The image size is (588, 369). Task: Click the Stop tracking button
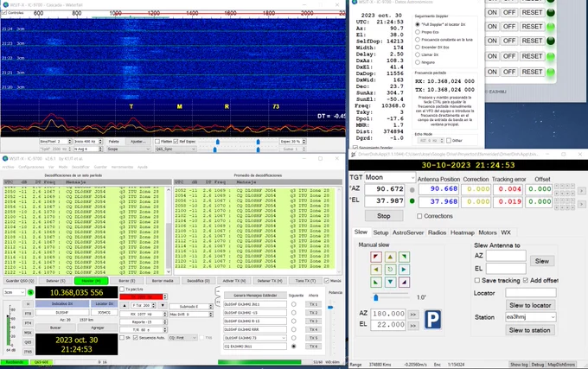384,216
